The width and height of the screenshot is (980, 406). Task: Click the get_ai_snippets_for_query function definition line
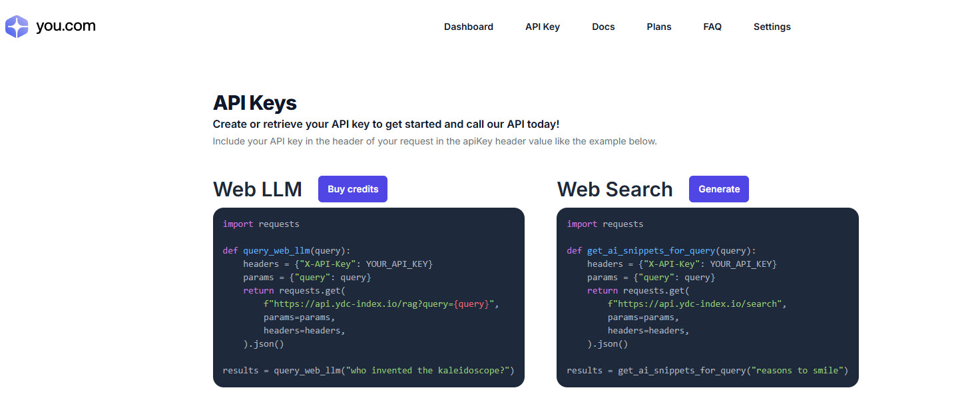click(x=661, y=251)
